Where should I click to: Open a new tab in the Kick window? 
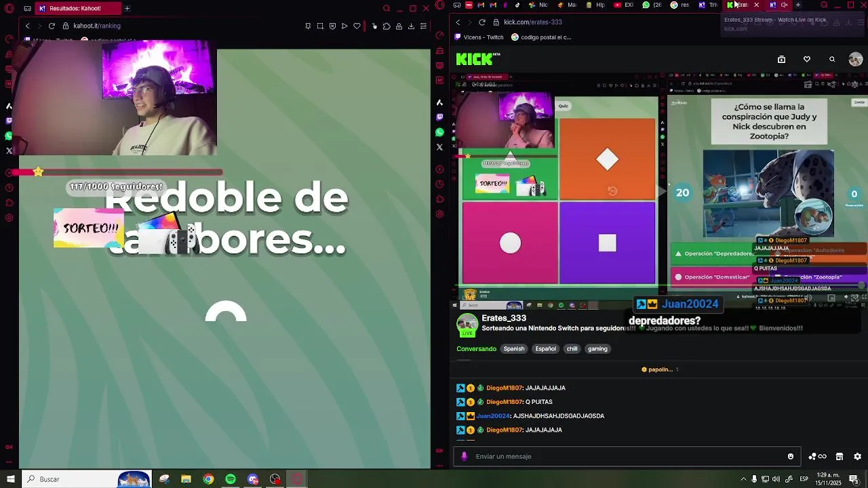pyautogui.click(x=797, y=5)
